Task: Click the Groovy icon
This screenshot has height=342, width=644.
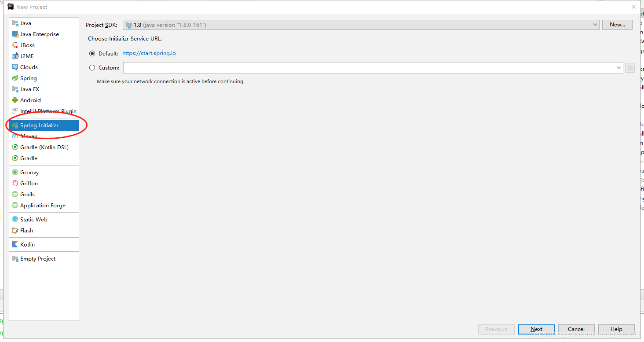Action: 15,173
